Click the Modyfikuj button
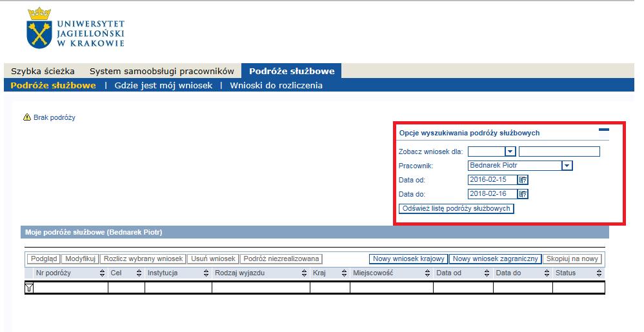 tap(81, 259)
